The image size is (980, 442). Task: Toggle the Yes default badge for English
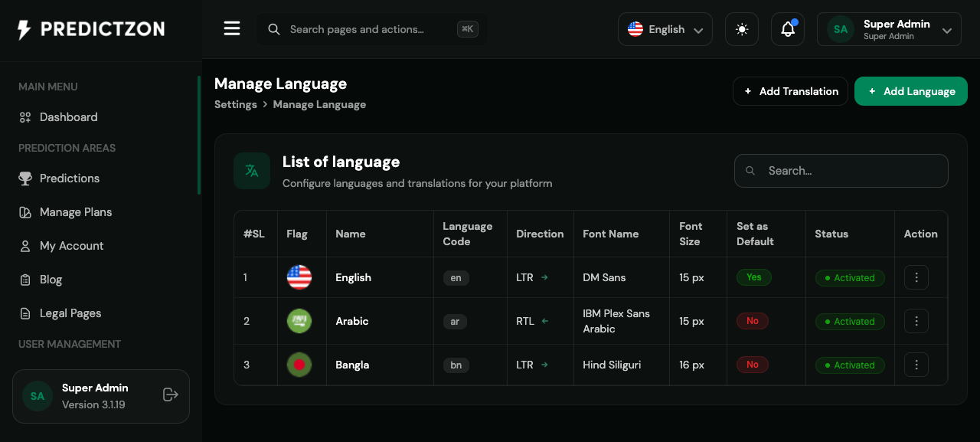pos(754,277)
